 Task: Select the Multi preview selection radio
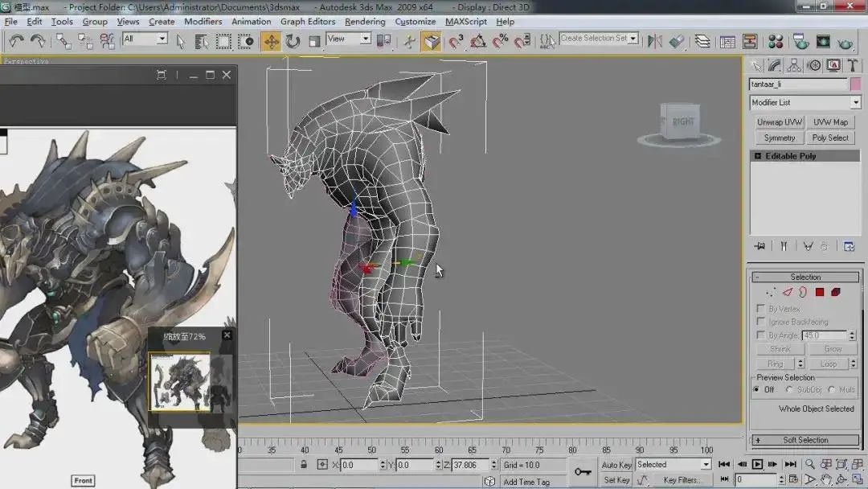click(832, 390)
